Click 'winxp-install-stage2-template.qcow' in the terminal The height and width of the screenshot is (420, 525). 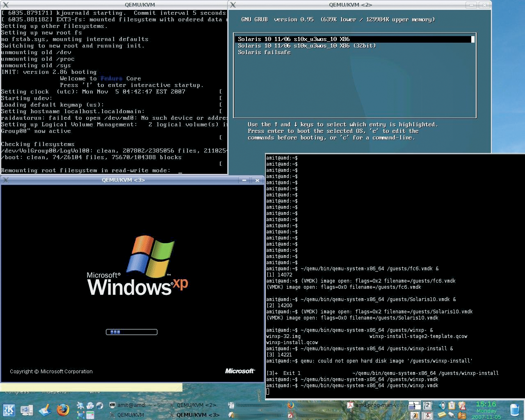(x=418, y=336)
